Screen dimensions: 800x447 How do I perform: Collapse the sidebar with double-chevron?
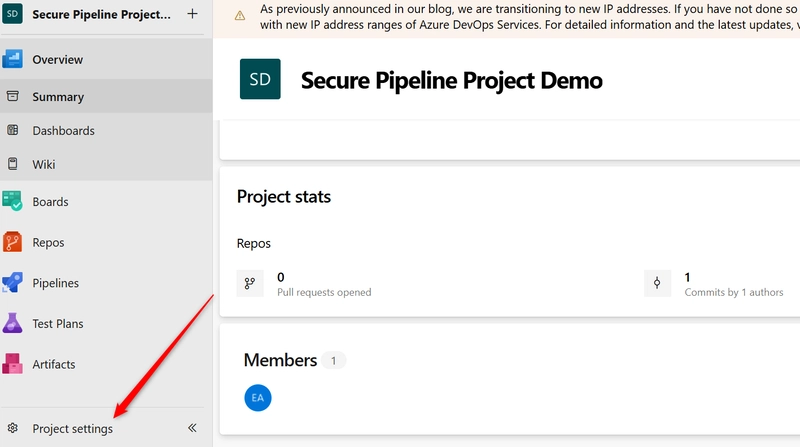(x=192, y=428)
